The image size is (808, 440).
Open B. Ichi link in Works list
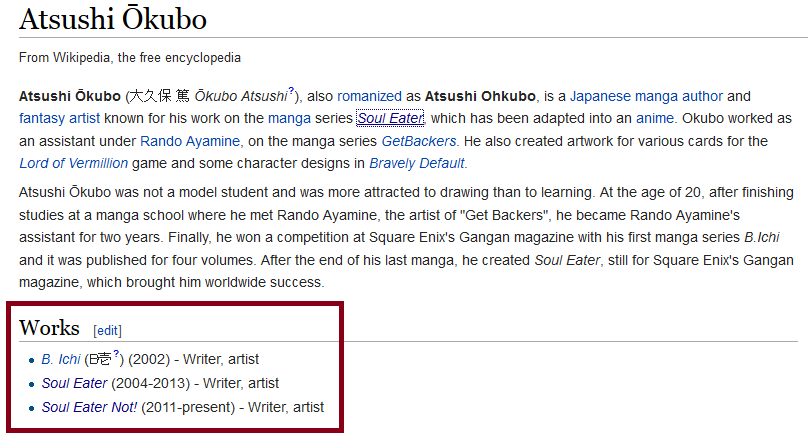coord(61,359)
